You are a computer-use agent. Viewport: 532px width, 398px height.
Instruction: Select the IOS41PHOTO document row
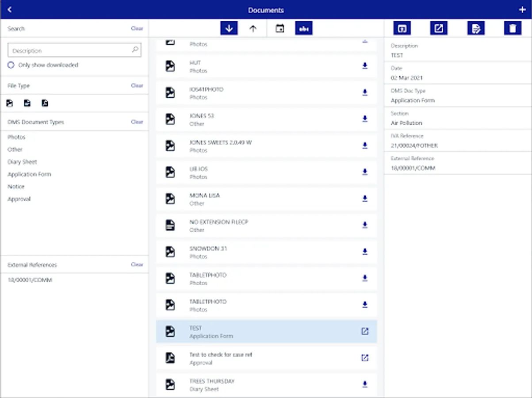[267, 93]
